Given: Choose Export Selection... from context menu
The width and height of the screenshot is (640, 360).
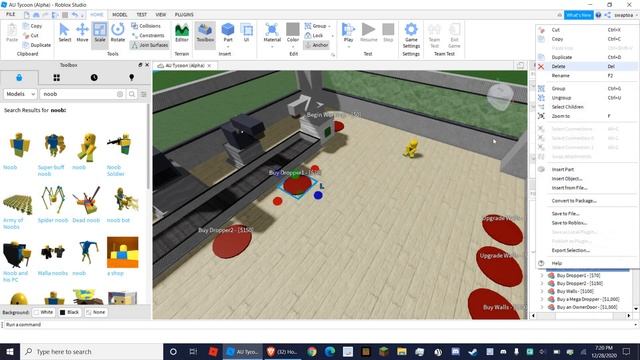Looking at the screenshot, I should [587, 250].
